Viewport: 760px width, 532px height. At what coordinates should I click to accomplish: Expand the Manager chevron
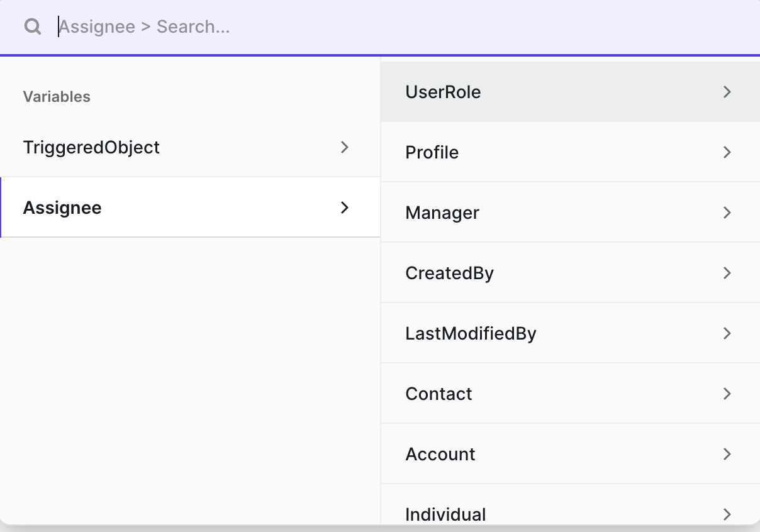coord(727,213)
